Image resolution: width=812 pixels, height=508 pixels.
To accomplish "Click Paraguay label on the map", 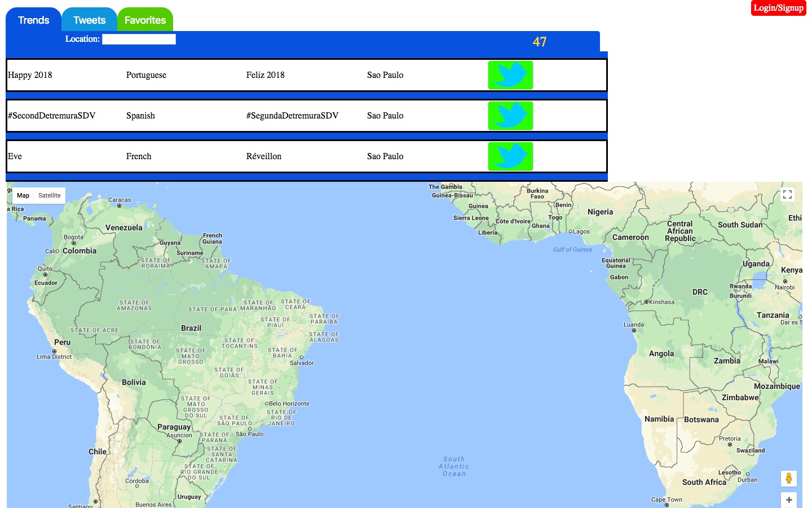I will tap(174, 427).
